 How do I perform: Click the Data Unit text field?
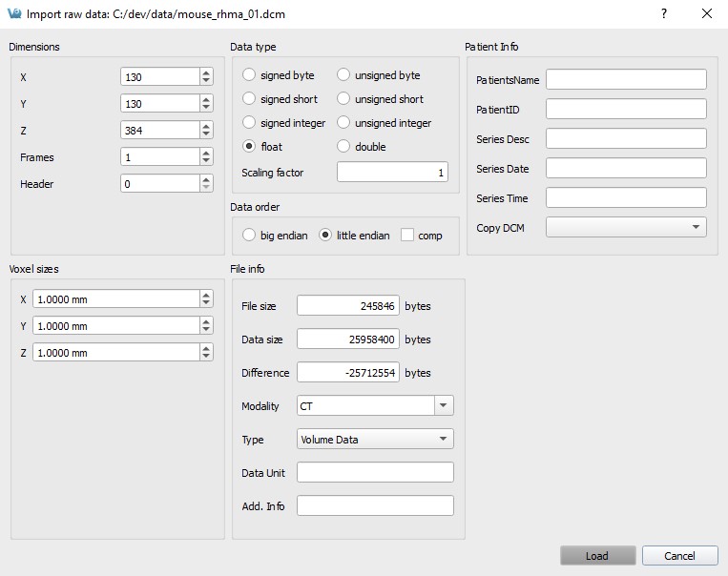(375, 473)
